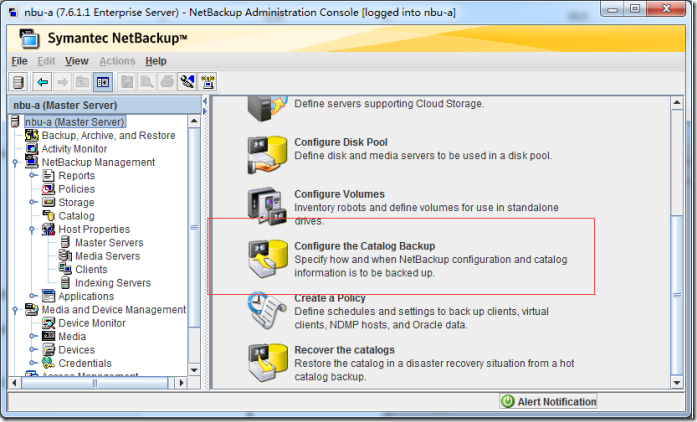The height and width of the screenshot is (422, 697).
Task: Click the Alert Notification button
Action: (548, 402)
